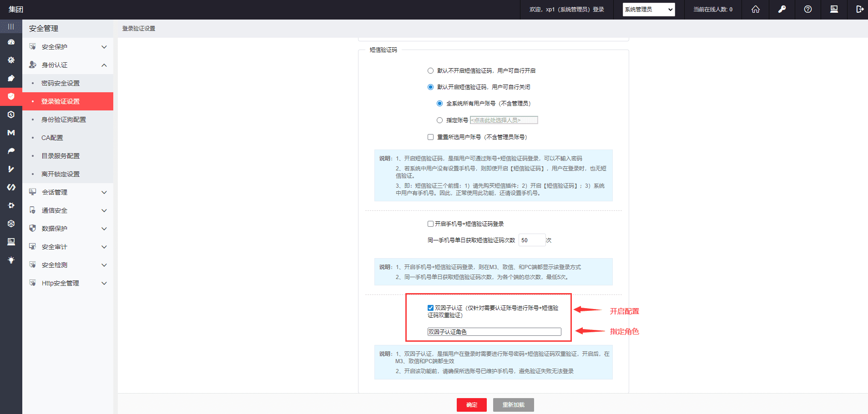The width and height of the screenshot is (868, 414).
Task: Expand Http安全管理 chevron
Action: click(104, 283)
